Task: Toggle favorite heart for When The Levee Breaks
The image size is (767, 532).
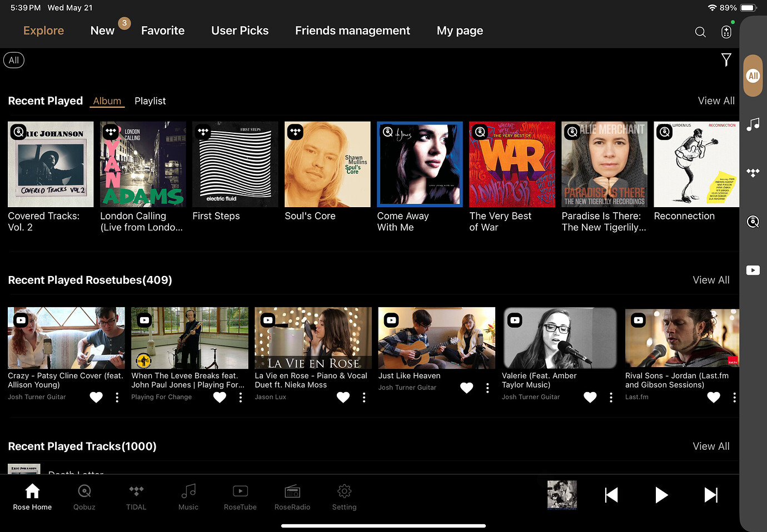Action: pyautogui.click(x=220, y=397)
